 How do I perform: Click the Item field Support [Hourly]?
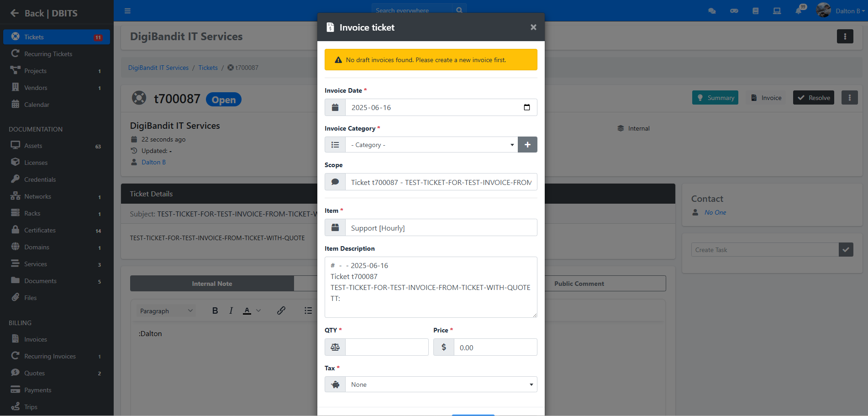(441, 228)
